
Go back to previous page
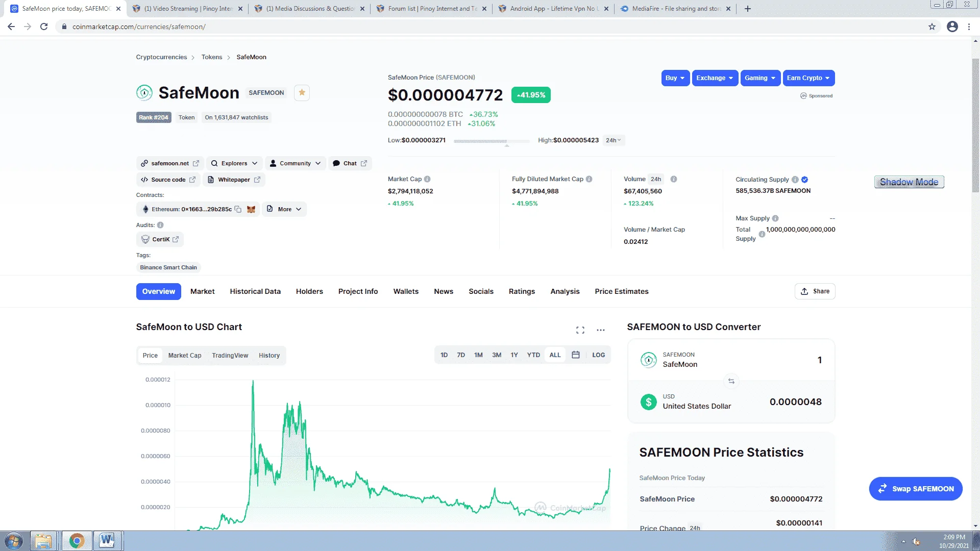(x=11, y=27)
